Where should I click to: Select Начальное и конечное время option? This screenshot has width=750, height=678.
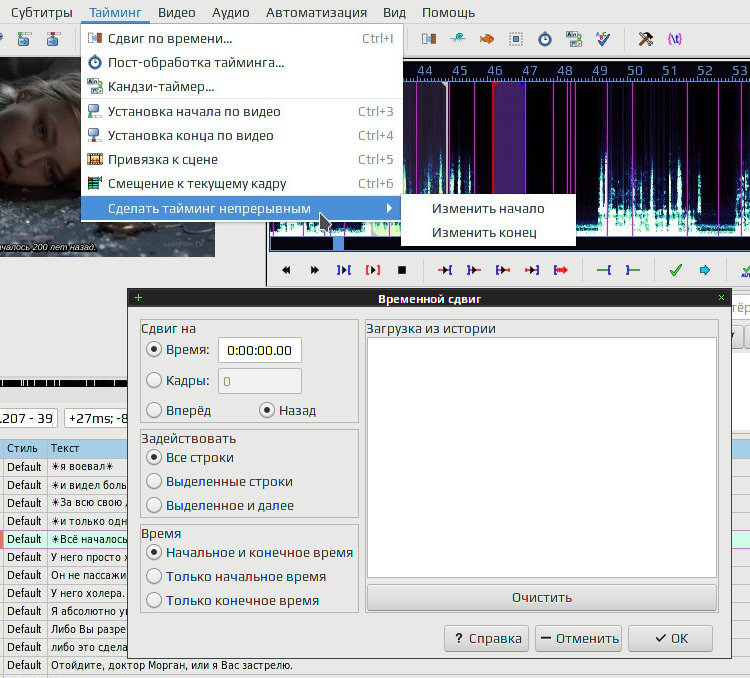coord(154,553)
